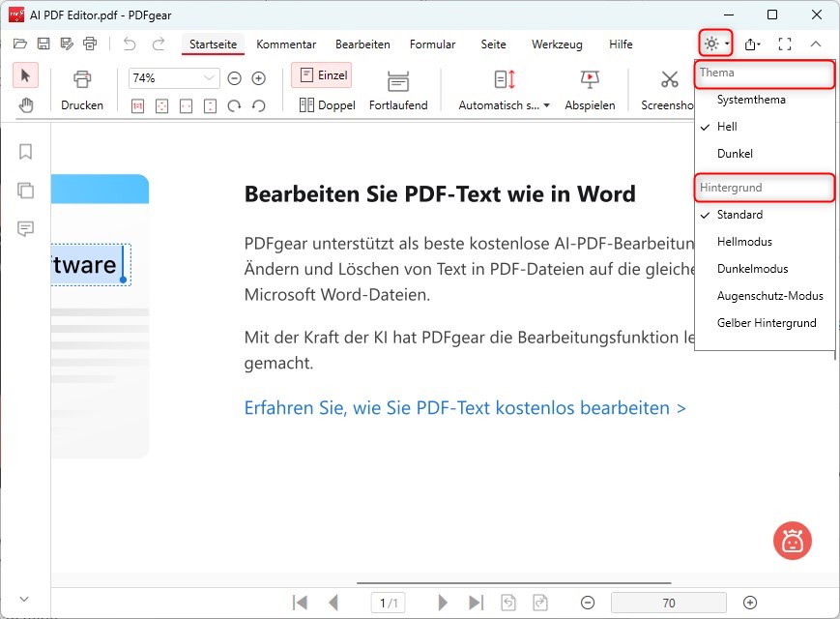This screenshot has width=840, height=619.
Task: Set view to actual size 1:1
Action: (137, 106)
